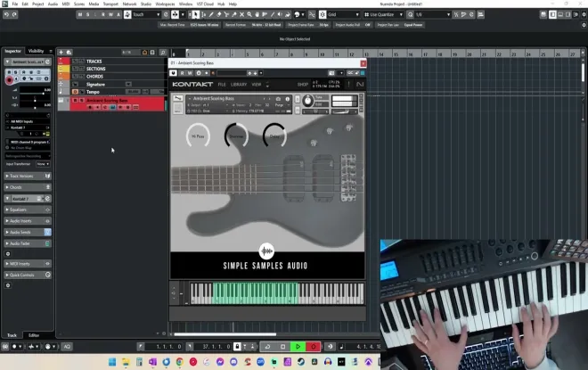Switch to the Visibility tab
The height and width of the screenshot is (370, 588).
[36, 51]
